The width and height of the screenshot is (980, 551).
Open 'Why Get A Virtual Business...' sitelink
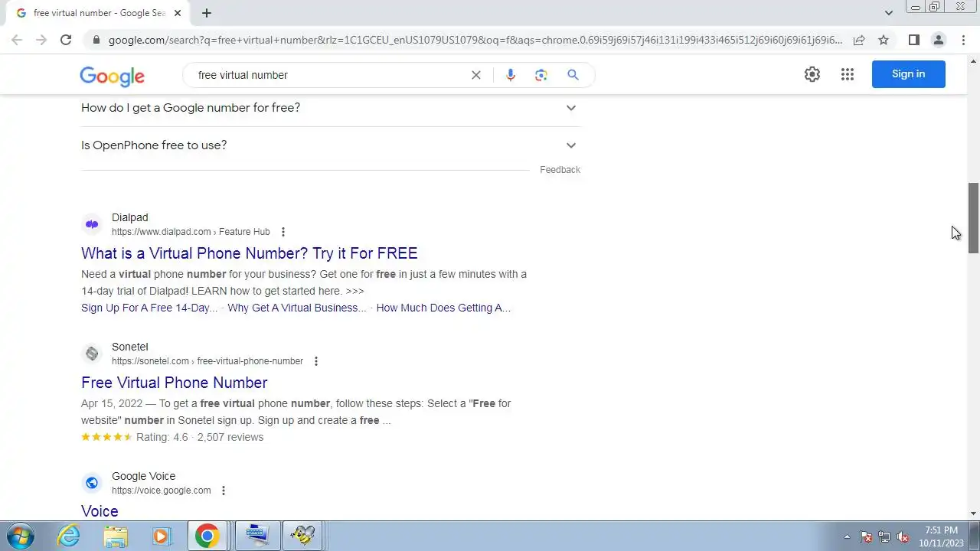click(297, 308)
